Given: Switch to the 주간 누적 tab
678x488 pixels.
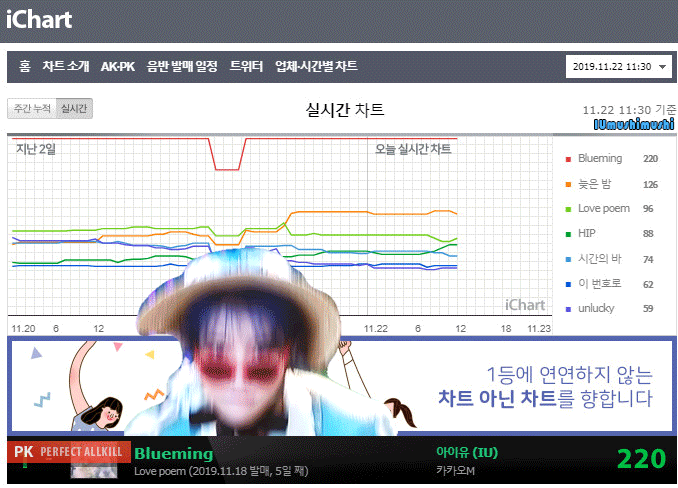Looking at the screenshot, I should click(32, 108).
